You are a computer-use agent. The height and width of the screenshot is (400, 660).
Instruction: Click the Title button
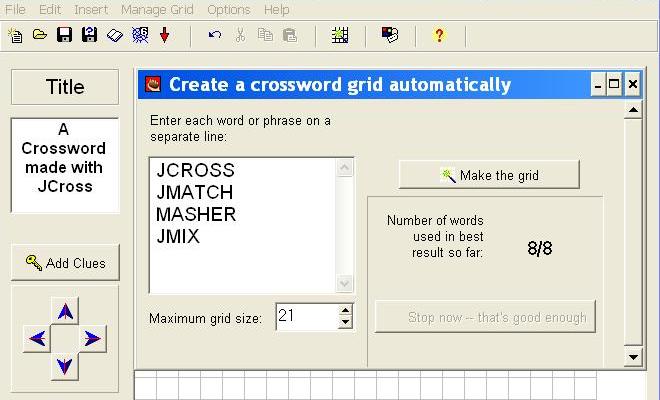pos(65,87)
